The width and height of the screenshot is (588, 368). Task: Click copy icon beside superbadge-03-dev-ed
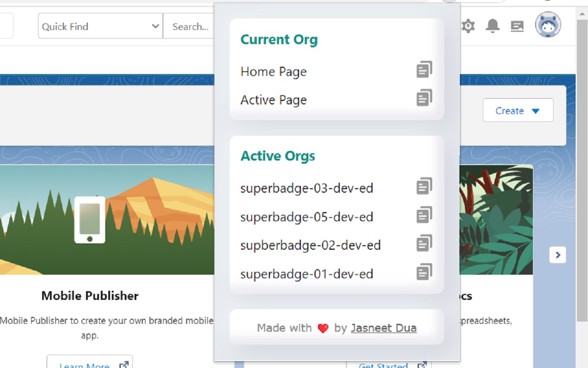(x=424, y=186)
